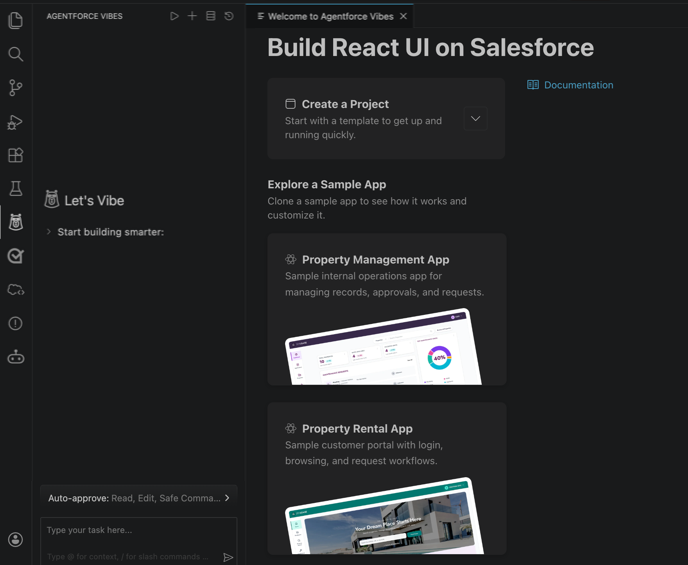This screenshot has height=565, width=688.
Task: Click the Auto-approve label text
Action: tap(79, 498)
